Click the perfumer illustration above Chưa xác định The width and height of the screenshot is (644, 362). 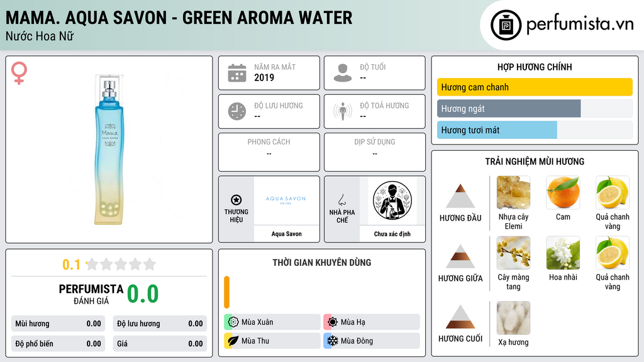click(392, 200)
